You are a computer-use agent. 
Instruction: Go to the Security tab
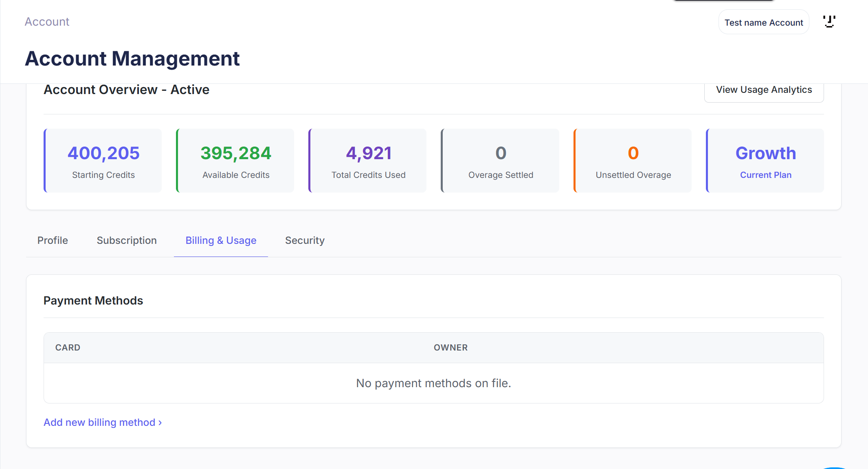[305, 241]
